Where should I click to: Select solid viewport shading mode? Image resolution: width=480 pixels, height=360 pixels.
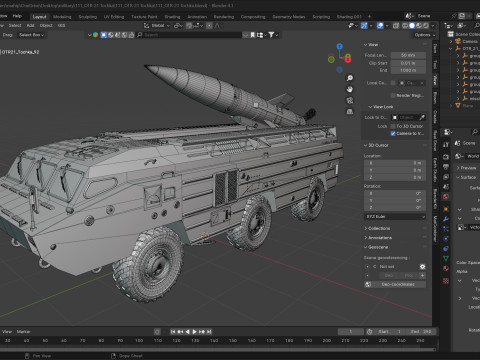(x=412, y=26)
